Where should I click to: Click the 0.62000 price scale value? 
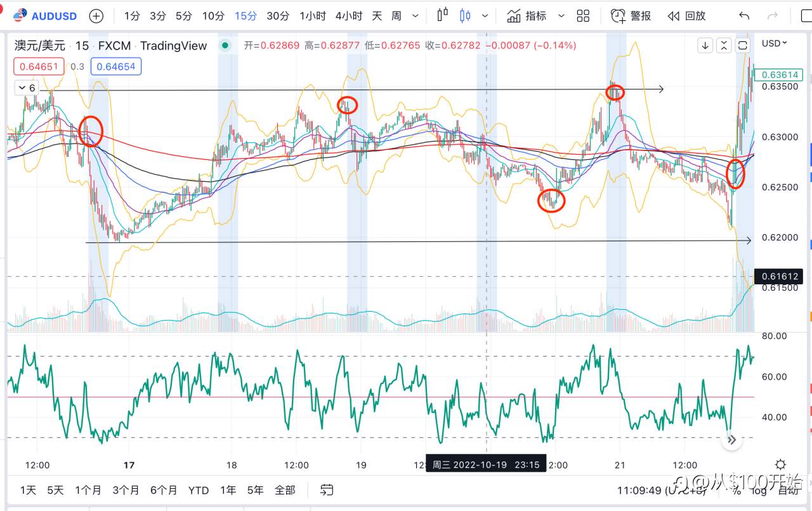coord(778,237)
